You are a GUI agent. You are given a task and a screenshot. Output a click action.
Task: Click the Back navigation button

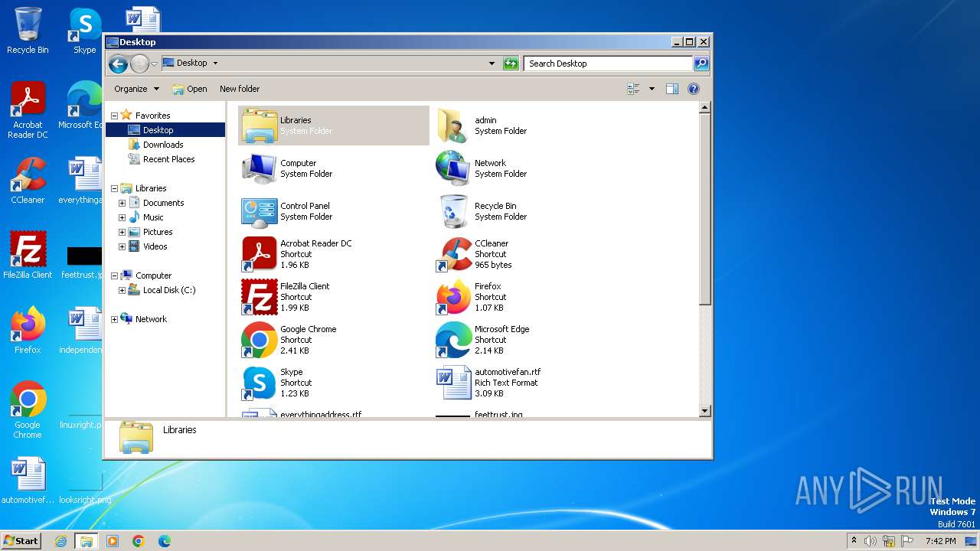click(x=118, y=64)
